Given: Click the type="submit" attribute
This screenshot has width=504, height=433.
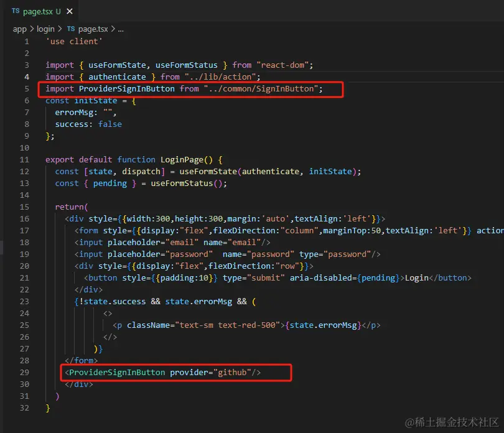Looking at the screenshot, I should (254, 278).
